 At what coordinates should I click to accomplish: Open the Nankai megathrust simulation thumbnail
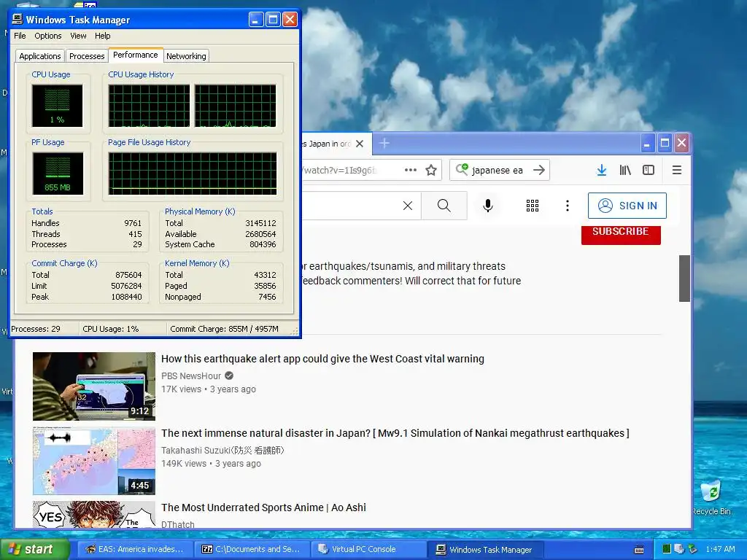click(x=94, y=461)
